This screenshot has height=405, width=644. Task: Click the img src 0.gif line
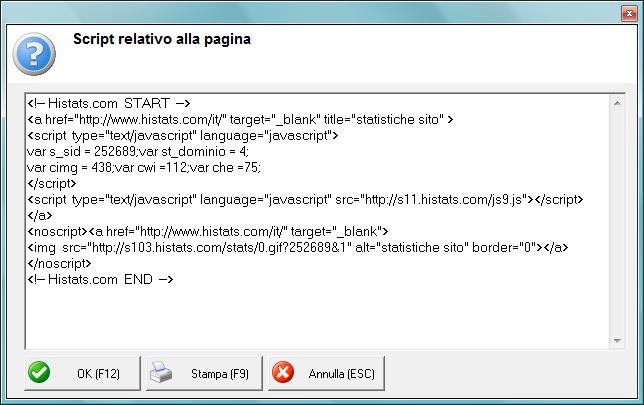click(298, 248)
